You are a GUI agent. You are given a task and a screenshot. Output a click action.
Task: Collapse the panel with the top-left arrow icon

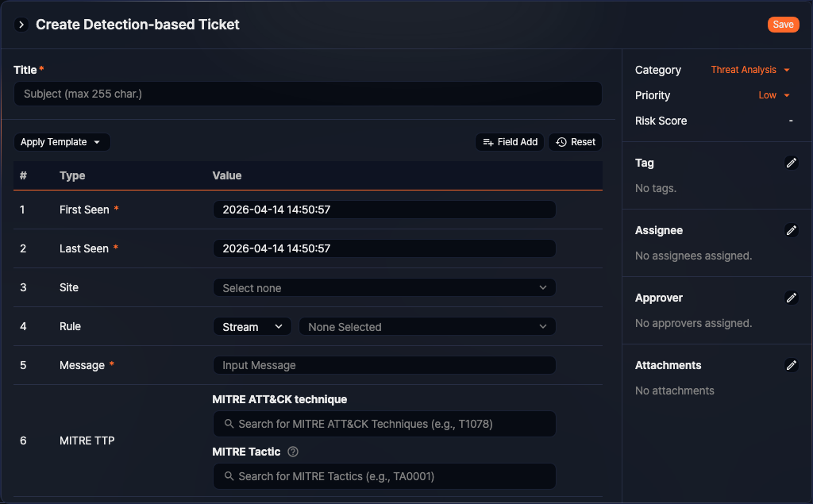click(21, 25)
